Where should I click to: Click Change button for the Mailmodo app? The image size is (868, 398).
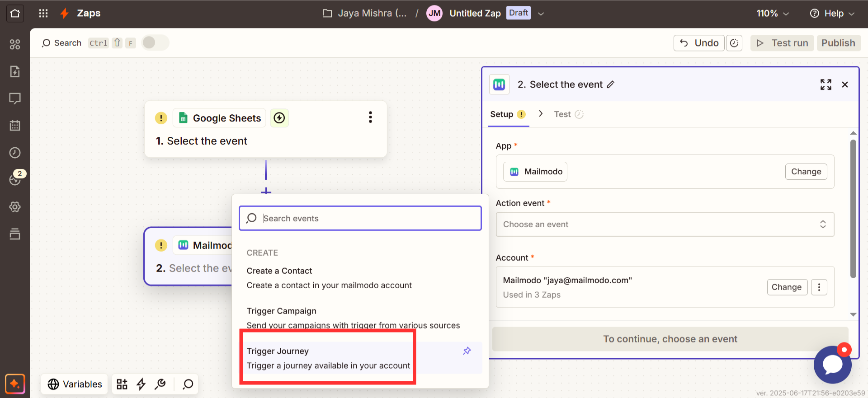coord(806,172)
